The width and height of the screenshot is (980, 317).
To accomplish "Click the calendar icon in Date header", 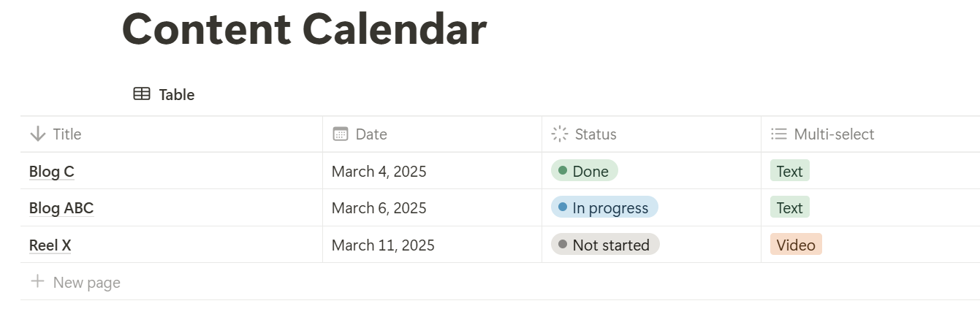I will click(340, 134).
